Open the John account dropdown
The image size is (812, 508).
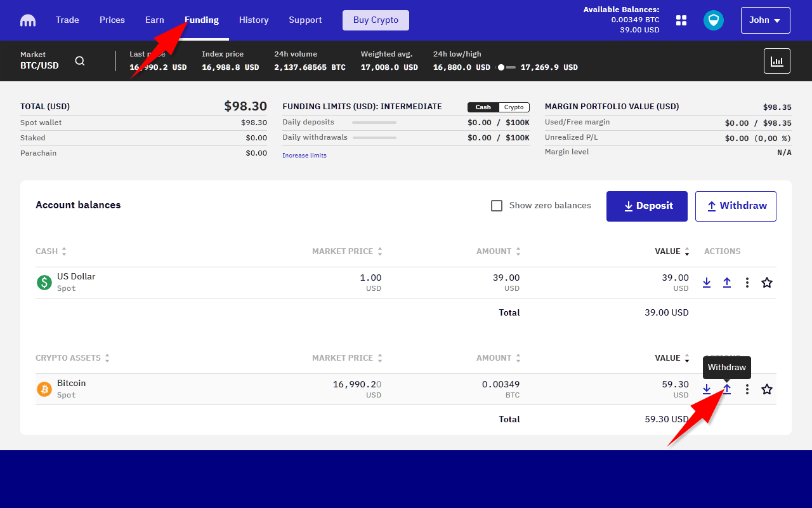[x=765, y=20]
